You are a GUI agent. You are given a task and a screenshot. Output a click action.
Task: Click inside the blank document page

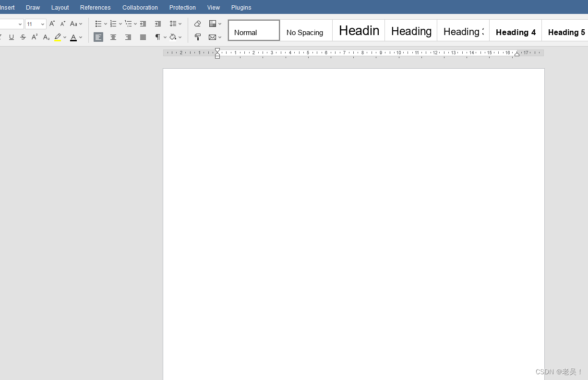point(353,216)
